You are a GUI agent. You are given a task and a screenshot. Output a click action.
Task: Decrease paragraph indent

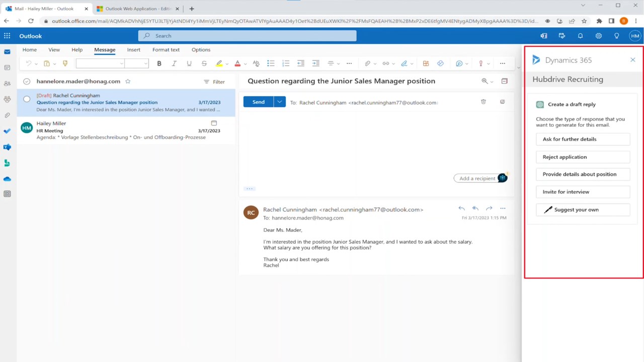[301, 63]
